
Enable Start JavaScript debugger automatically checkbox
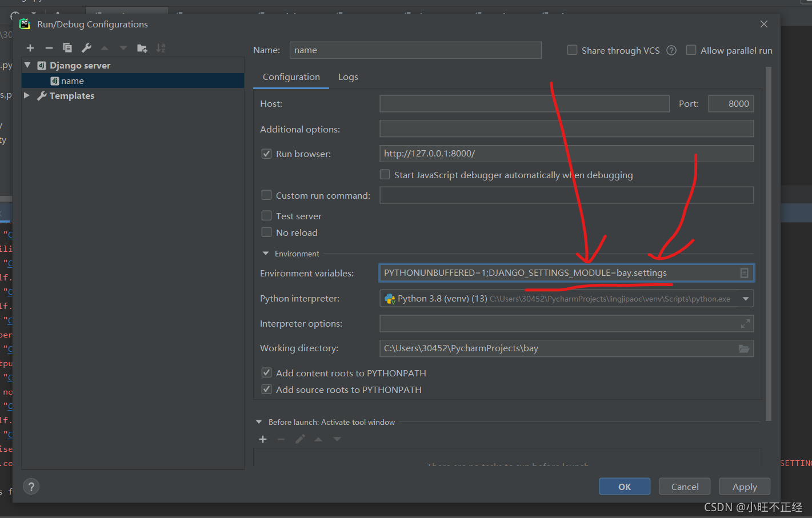point(385,175)
